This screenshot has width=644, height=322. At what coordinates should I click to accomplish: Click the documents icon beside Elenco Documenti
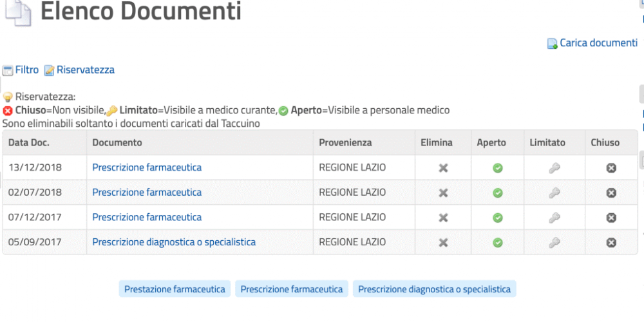coord(17,12)
